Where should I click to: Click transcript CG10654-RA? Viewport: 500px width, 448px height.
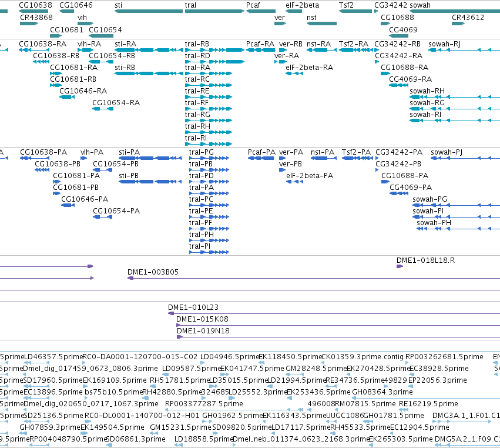103,109
